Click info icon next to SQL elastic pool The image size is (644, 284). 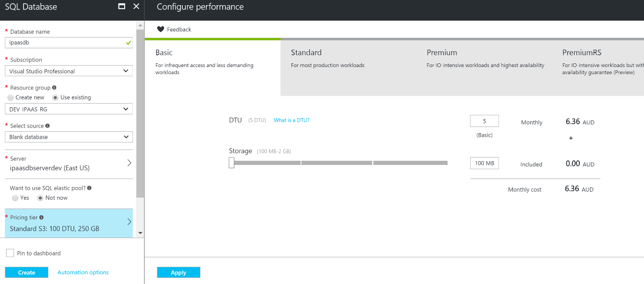tap(90, 188)
